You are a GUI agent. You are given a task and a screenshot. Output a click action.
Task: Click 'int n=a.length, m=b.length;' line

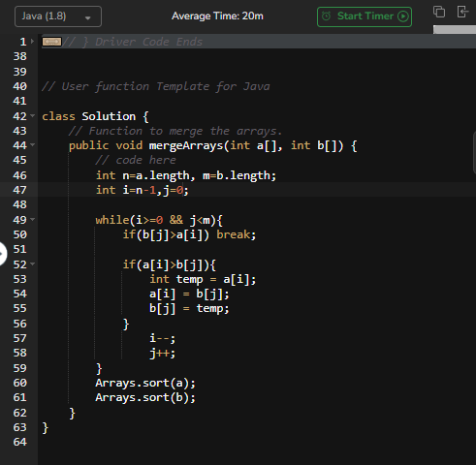pos(186,175)
